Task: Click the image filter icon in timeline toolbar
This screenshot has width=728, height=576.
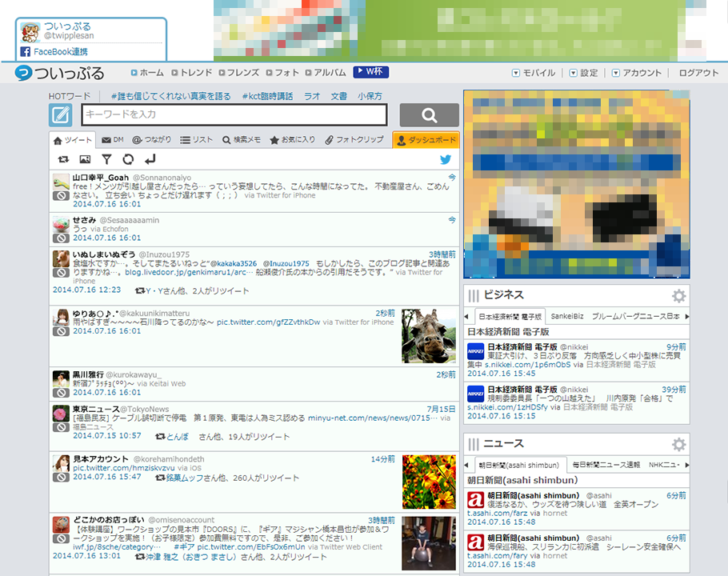Action: (x=85, y=160)
